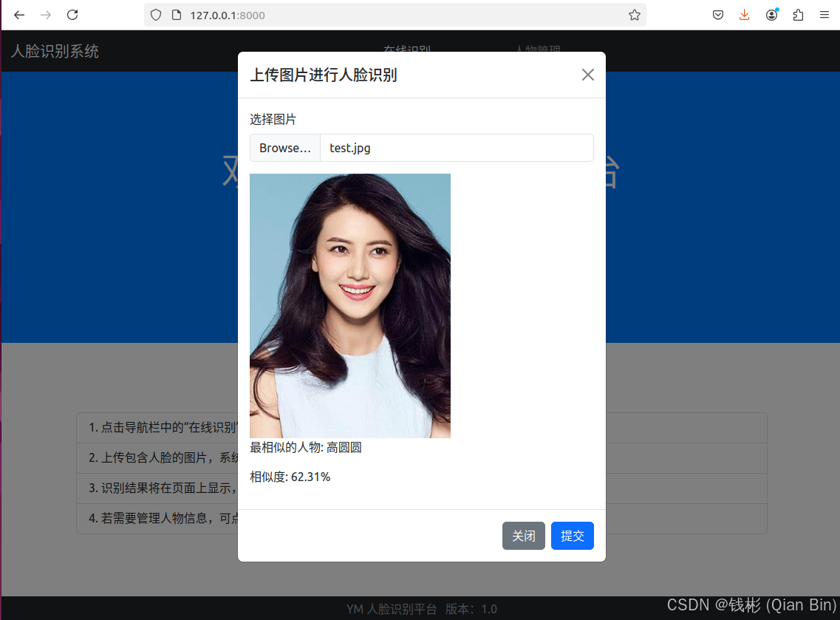Click the 选择图片 label
Screen dimensions: 840x620
point(273,120)
